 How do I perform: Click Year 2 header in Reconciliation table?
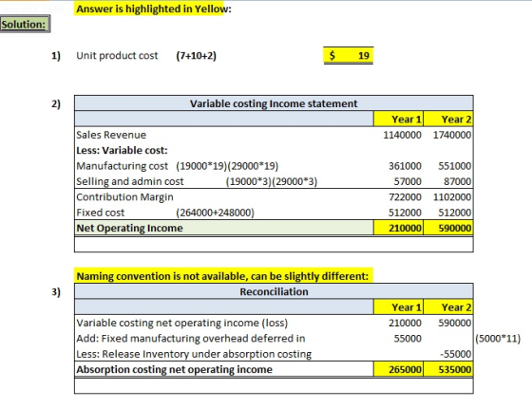click(x=448, y=307)
